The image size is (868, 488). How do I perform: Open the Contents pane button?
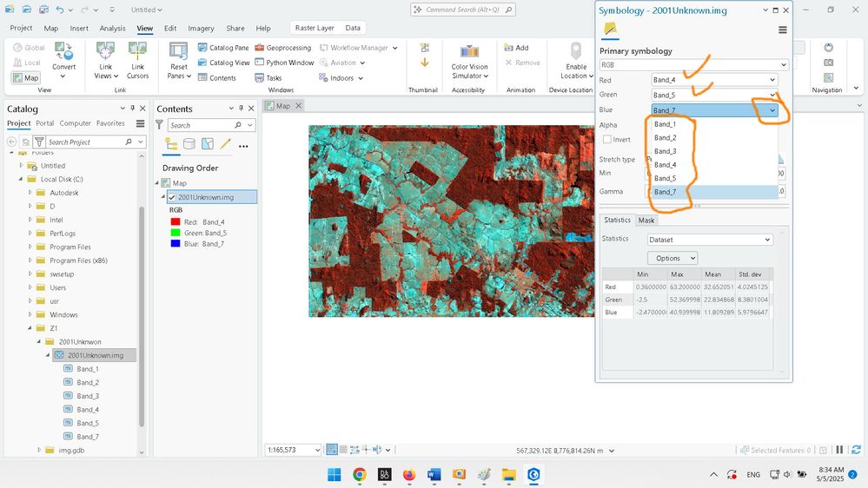pos(217,78)
